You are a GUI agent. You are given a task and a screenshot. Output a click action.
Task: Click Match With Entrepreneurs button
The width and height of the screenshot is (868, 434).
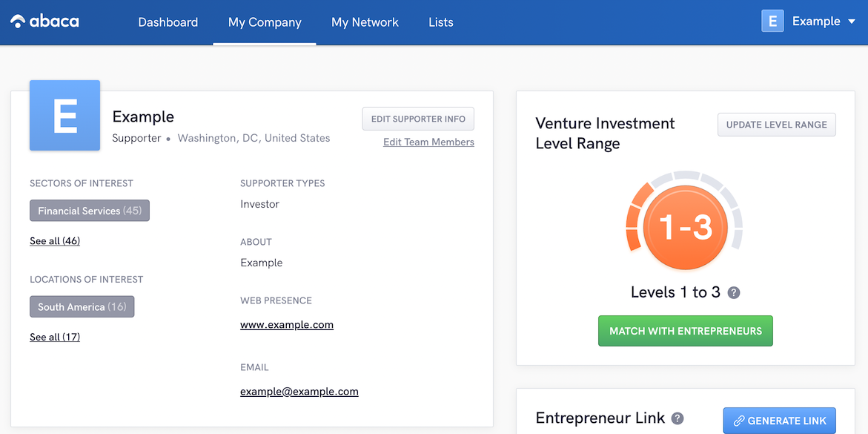coord(686,331)
